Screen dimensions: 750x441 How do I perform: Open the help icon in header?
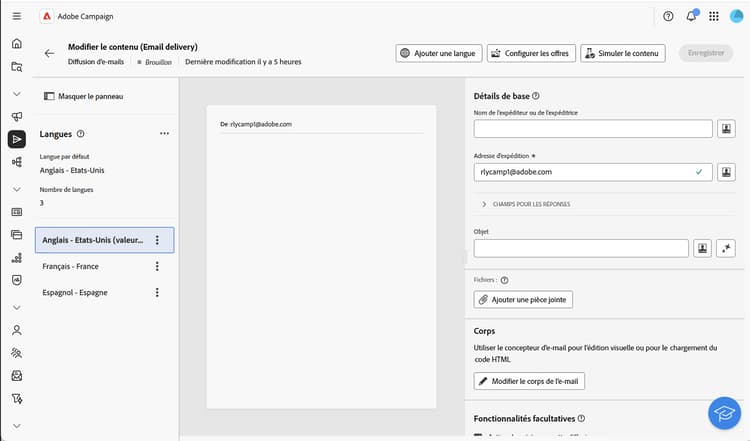pos(668,16)
